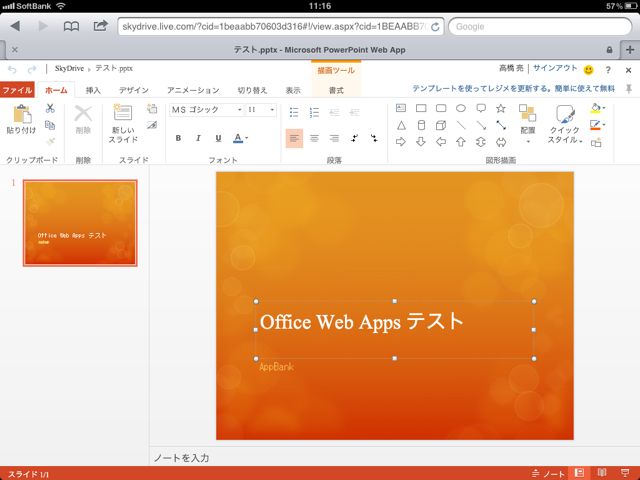The height and width of the screenshot is (480, 640).
Task: Switch to the Insert (挿入) tab
Action: [93, 90]
